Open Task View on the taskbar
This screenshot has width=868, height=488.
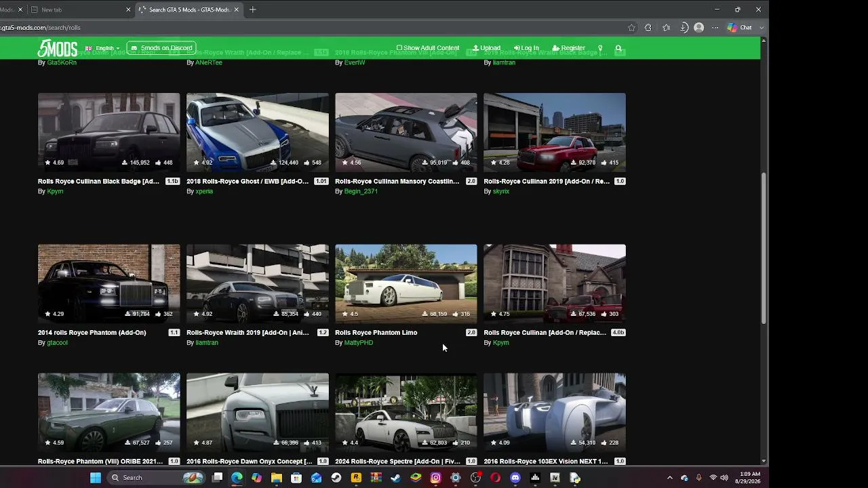coord(217,478)
